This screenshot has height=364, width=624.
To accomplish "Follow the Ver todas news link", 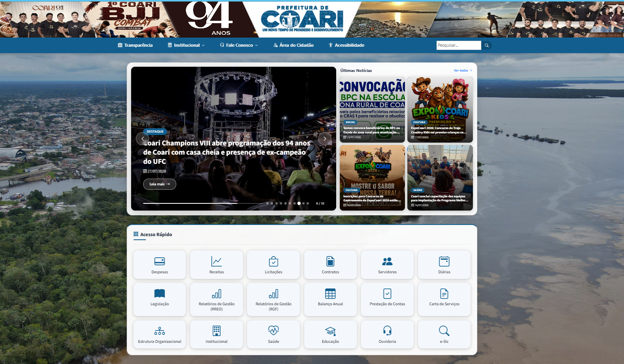I will click(x=463, y=70).
